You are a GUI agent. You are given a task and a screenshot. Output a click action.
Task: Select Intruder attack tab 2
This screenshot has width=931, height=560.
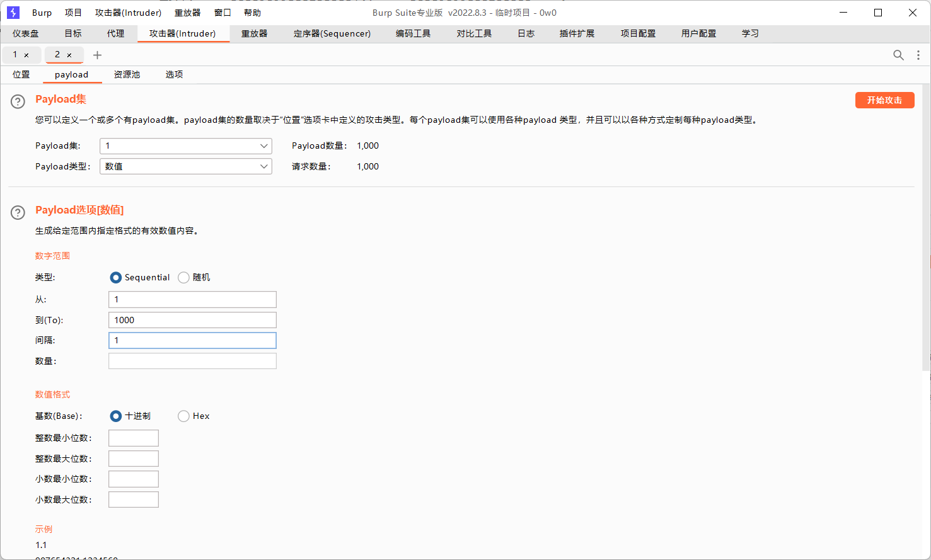57,55
